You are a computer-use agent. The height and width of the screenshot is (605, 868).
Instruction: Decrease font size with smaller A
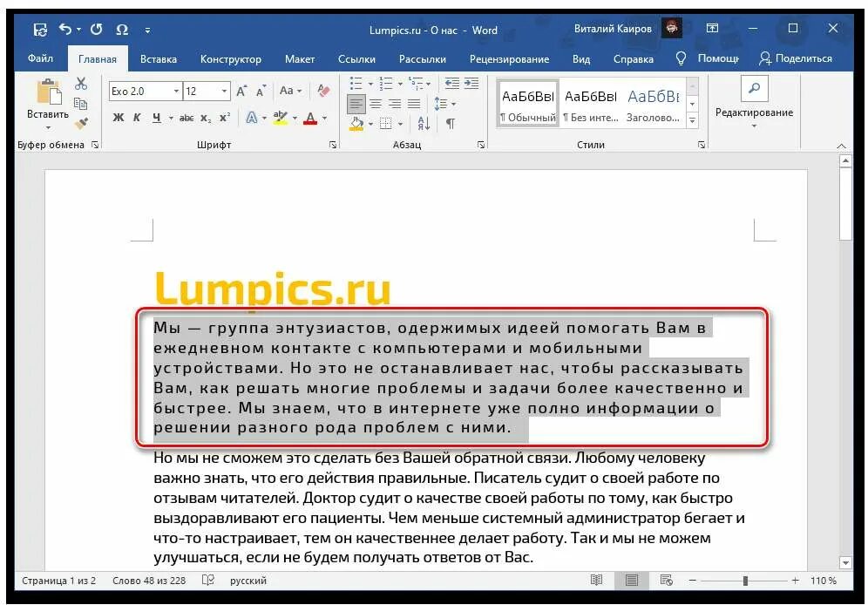(x=261, y=91)
